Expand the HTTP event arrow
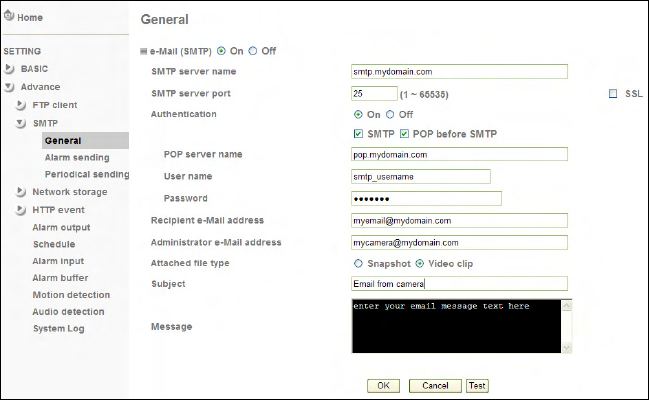 pos(20,210)
